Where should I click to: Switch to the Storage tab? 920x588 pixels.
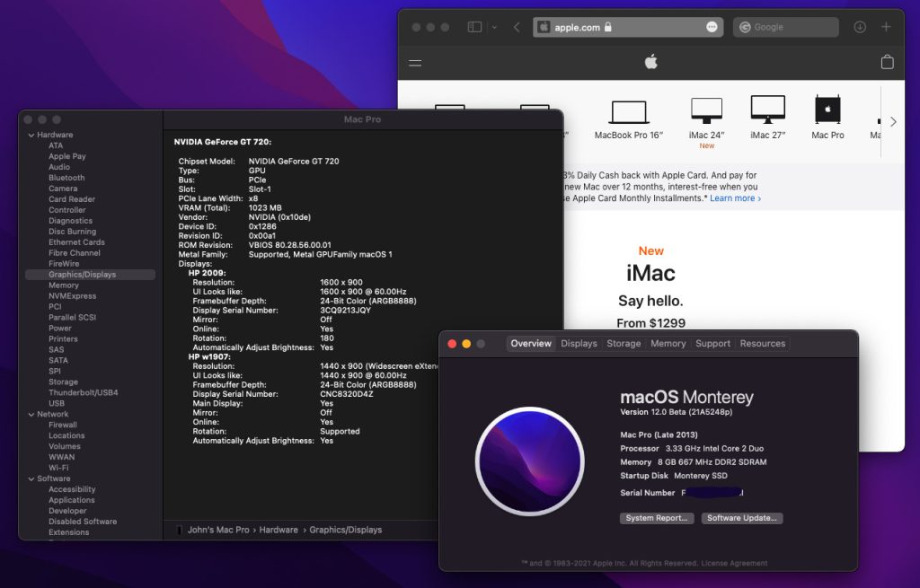[x=624, y=344]
